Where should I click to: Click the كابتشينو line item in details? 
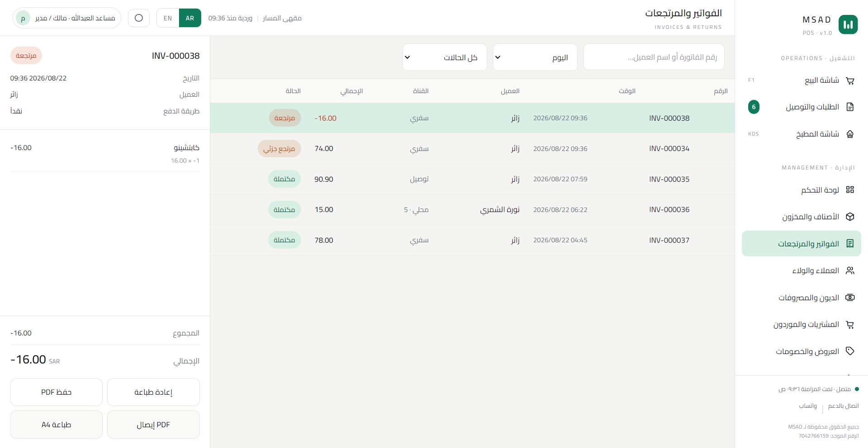click(x=105, y=154)
